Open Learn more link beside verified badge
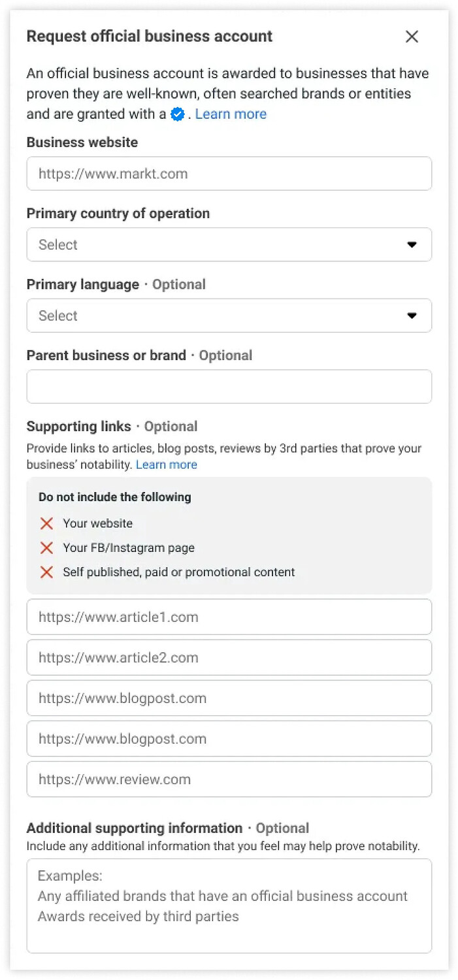458x980 pixels. point(231,114)
